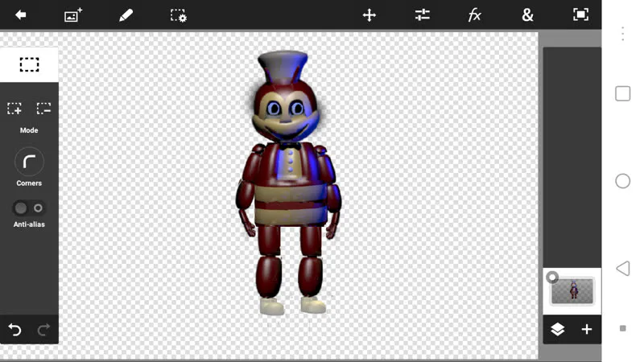Select the character layer thumbnail
The width and height of the screenshot is (644, 362).
(x=572, y=291)
